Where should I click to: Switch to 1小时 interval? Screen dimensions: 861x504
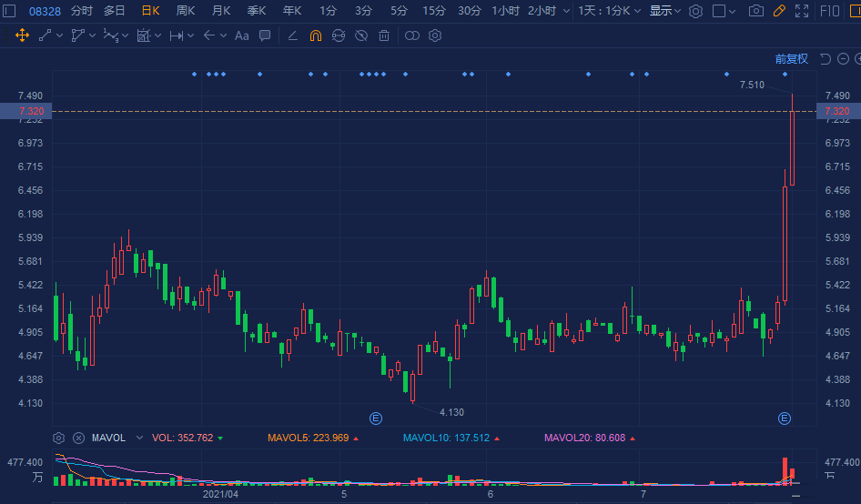click(x=505, y=11)
